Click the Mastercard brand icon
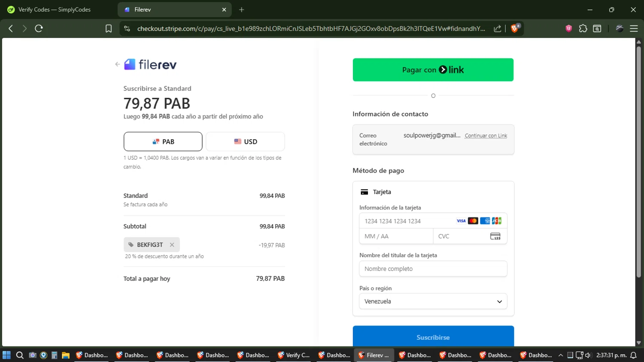This screenshot has height=362, width=644. pos(473,221)
